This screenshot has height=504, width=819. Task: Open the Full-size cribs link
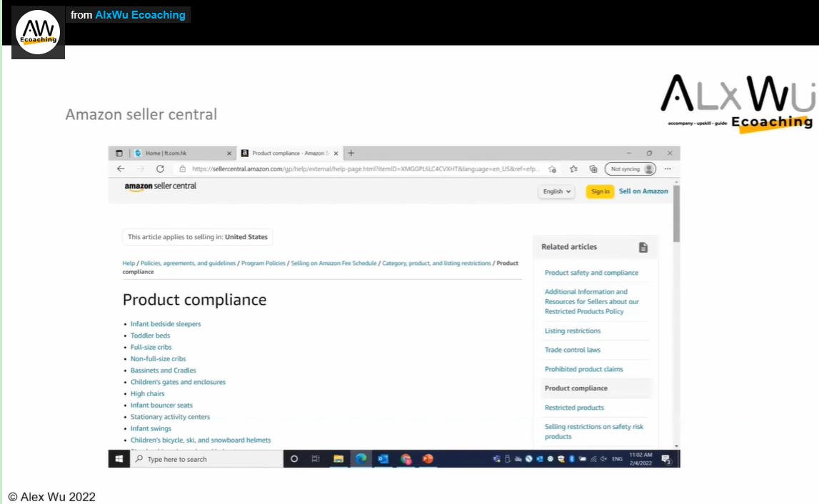click(151, 347)
